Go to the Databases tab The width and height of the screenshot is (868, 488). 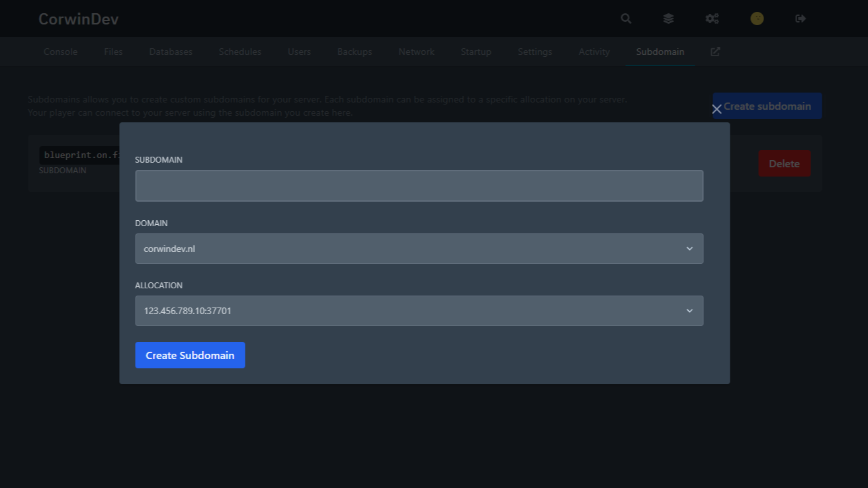pyautogui.click(x=171, y=52)
